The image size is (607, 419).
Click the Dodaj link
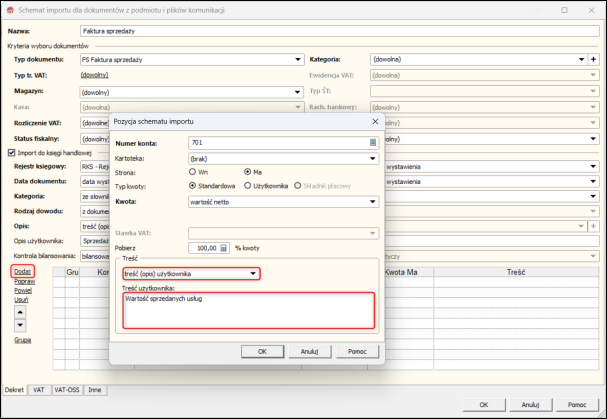pyautogui.click(x=22, y=272)
